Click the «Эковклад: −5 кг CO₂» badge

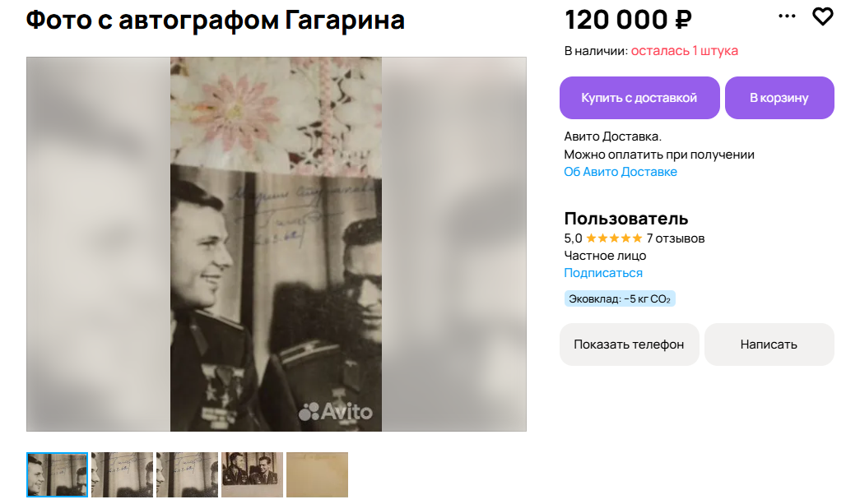[x=620, y=298]
